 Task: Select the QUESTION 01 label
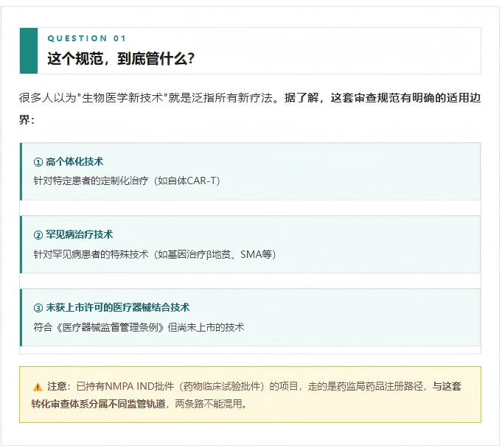pos(87,38)
